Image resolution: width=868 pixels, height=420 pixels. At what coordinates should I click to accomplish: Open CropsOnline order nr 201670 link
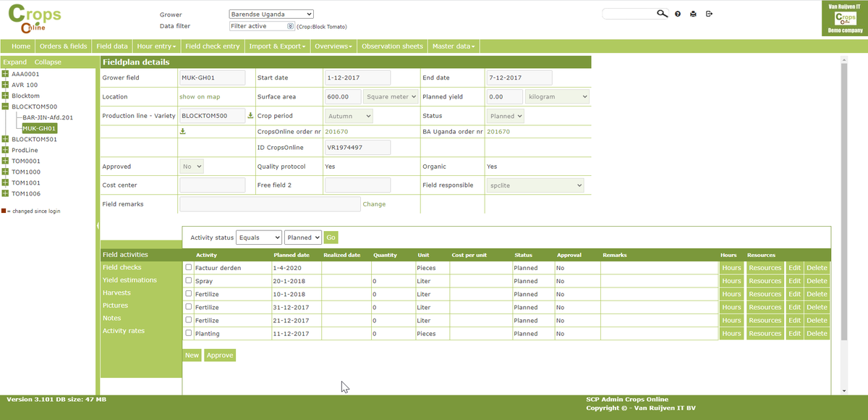point(336,132)
